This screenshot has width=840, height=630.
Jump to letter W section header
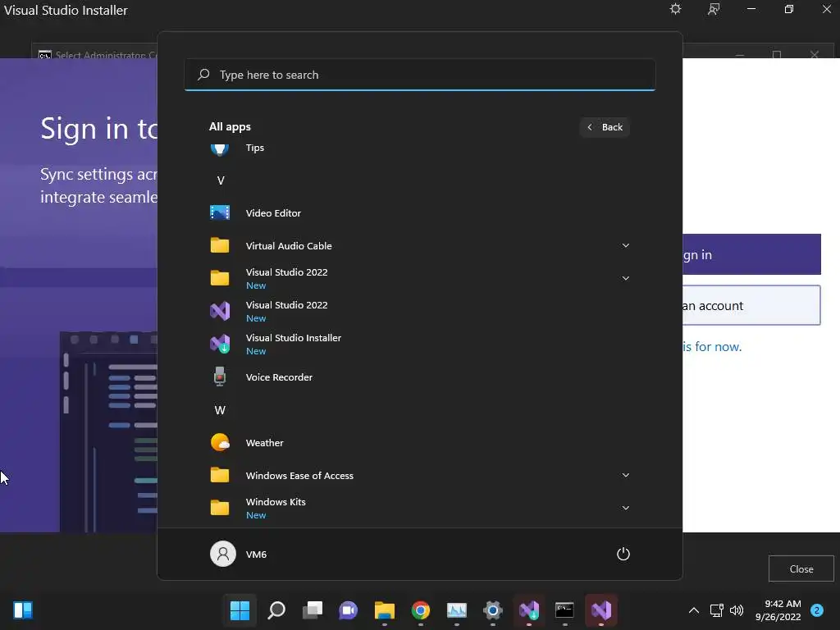click(220, 410)
